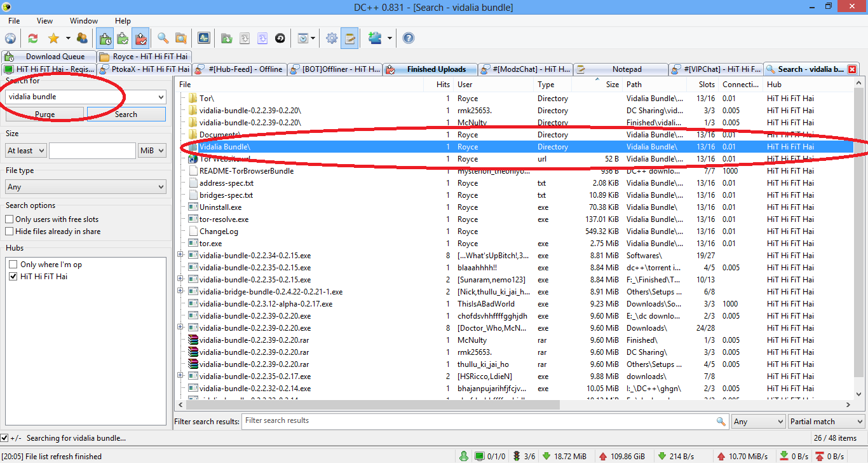868x463 pixels.
Task: Click the Reconnect arrows toolbar icon
Action: point(32,38)
